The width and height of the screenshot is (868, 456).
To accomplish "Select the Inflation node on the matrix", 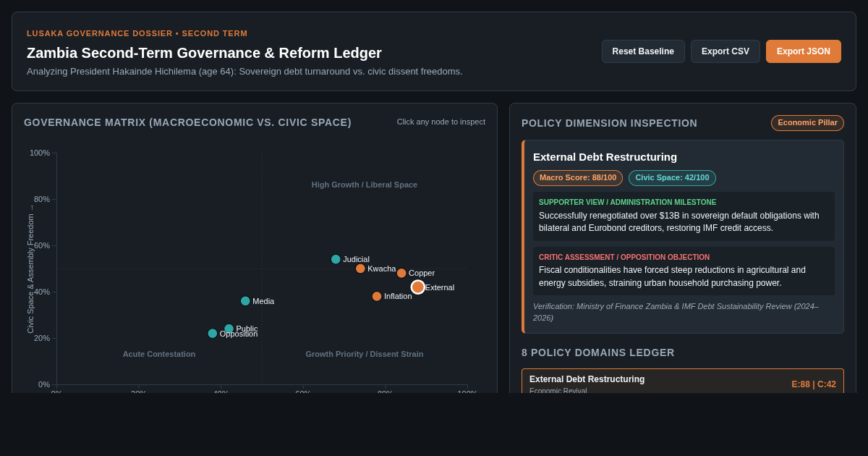I will (x=377, y=296).
